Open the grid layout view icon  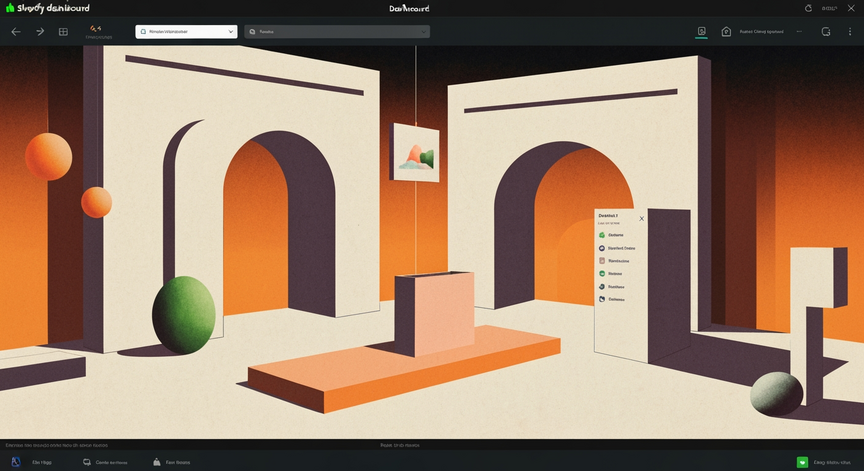pos(63,32)
